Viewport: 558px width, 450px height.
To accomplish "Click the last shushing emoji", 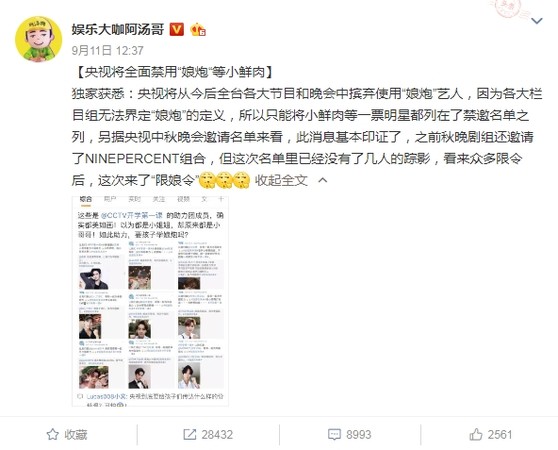I will click(x=242, y=180).
